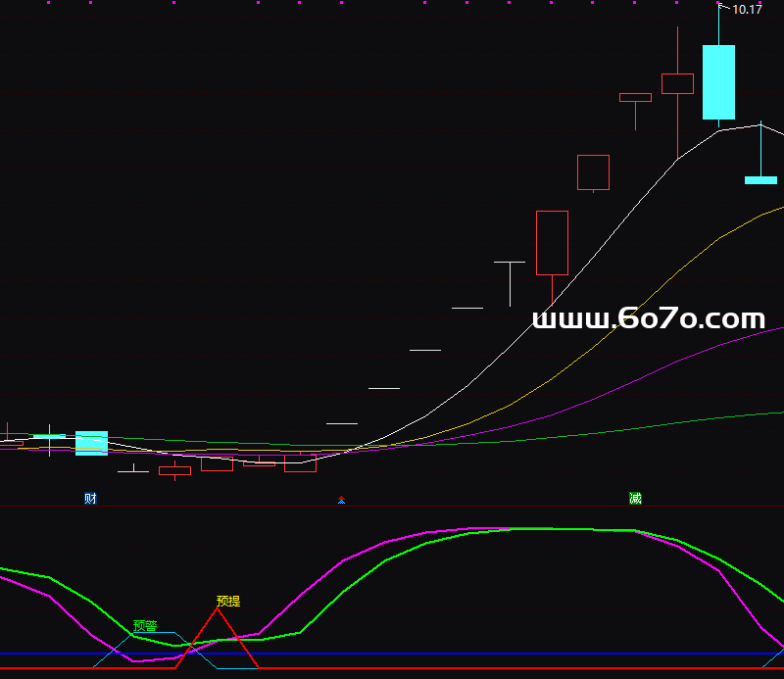Click the 10.17 high price label

coord(747,10)
